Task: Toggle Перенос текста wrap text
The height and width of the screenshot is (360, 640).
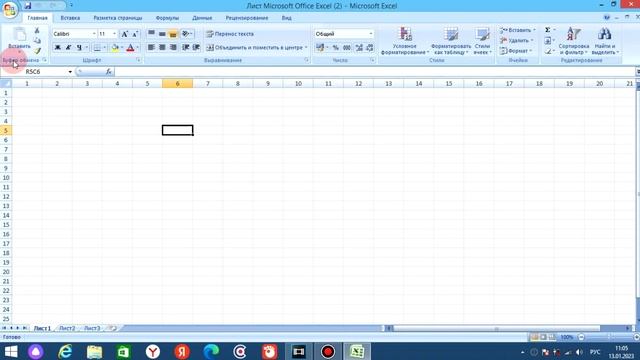Action: coord(230,34)
